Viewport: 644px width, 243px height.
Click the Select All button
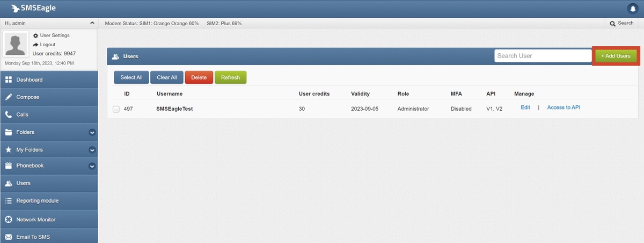[131, 77]
